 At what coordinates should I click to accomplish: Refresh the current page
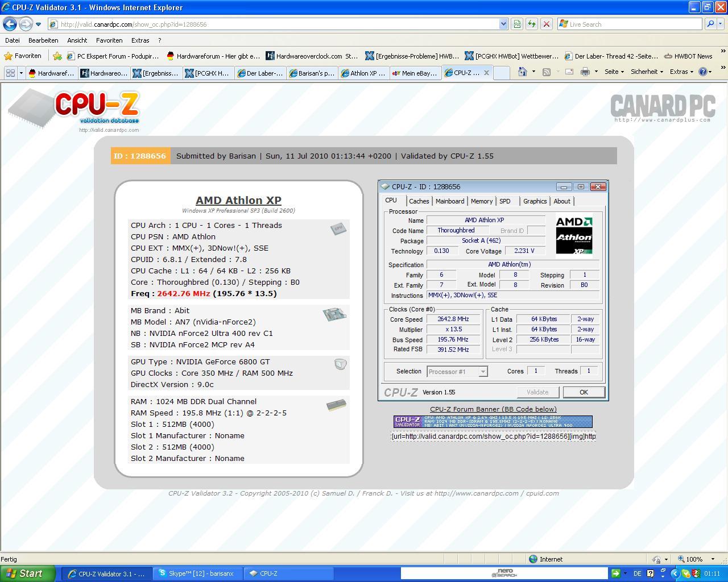[532, 24]
